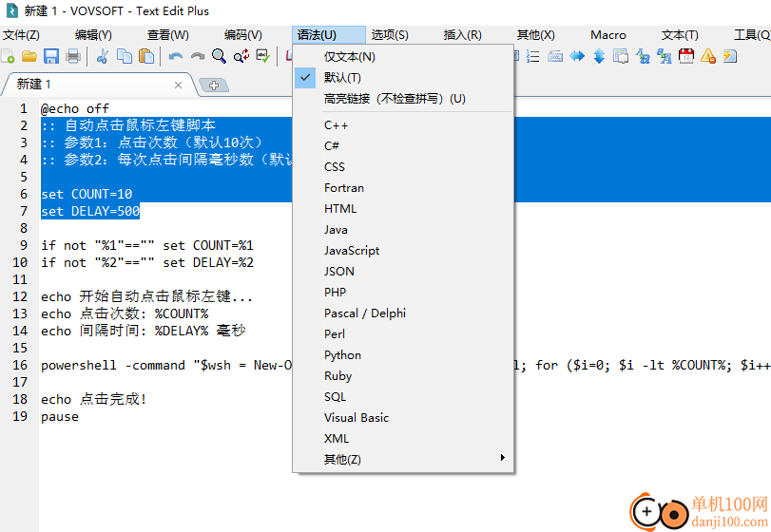The image size is (771, 532).
Task: Choose Ruby syntax
Action: tap(403, 376)
